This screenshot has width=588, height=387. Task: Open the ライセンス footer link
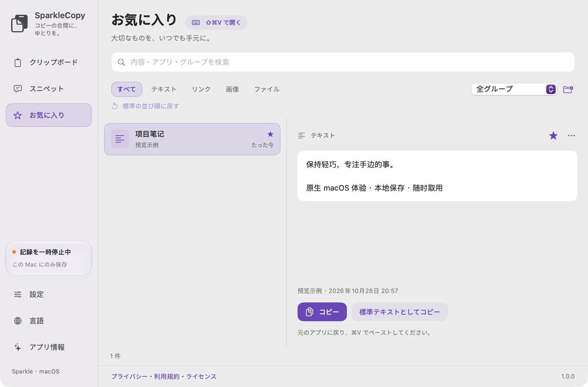[201, 377]
